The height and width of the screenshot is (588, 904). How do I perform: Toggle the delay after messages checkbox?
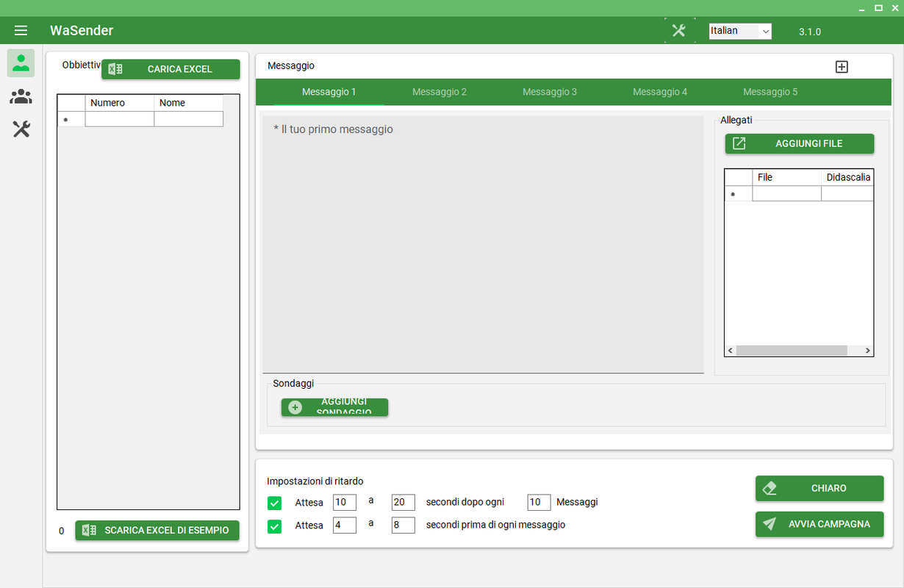tap(275, 503)
